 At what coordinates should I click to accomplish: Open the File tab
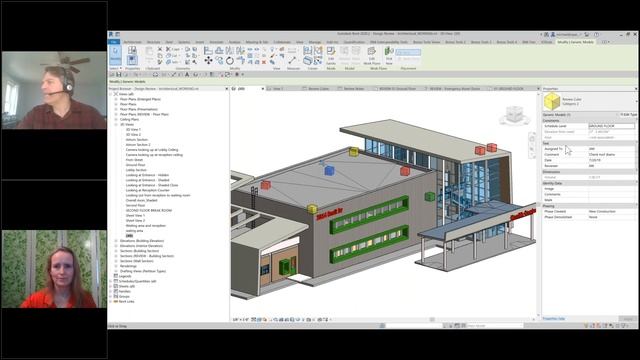click(x=114, y=42)
